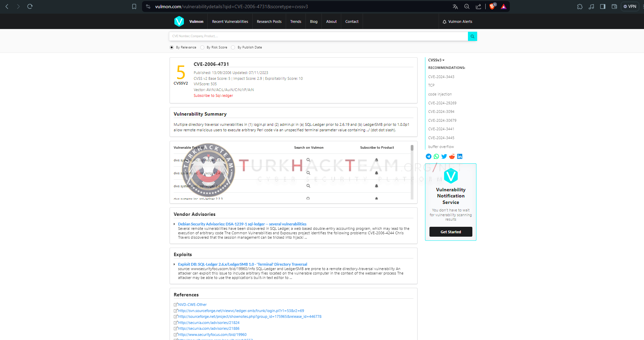The height and width of the screenshot is (340, 644).
Task: Open site settings icon in address bar
Action: tap(148, 6)
